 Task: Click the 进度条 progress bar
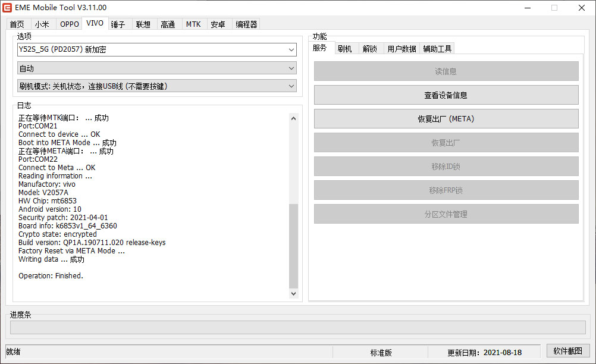[x=297, y=327]
